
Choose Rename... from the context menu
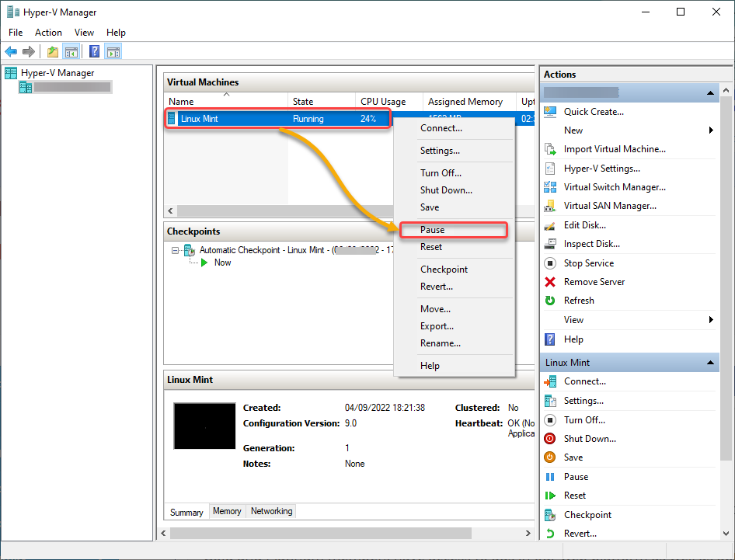454,343
